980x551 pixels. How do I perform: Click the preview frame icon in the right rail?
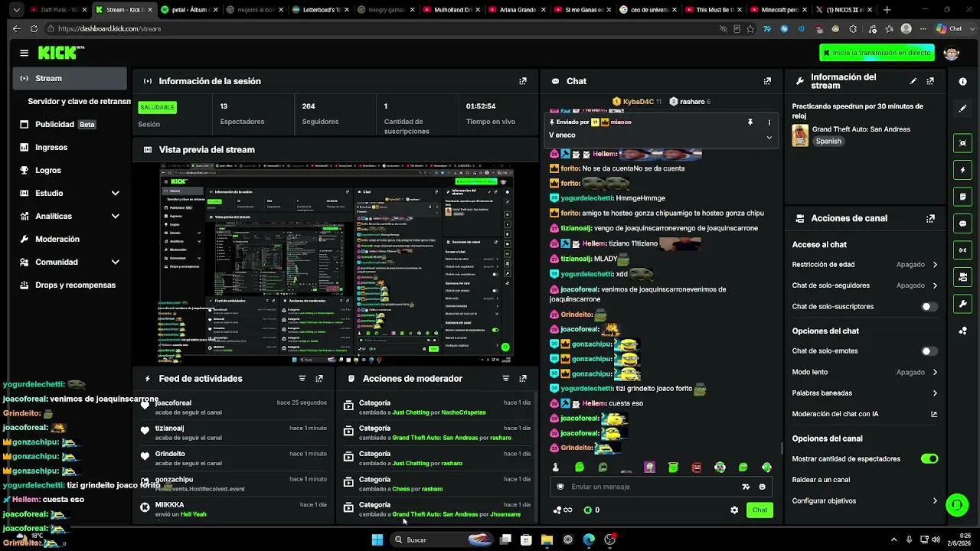coord(962,143)
